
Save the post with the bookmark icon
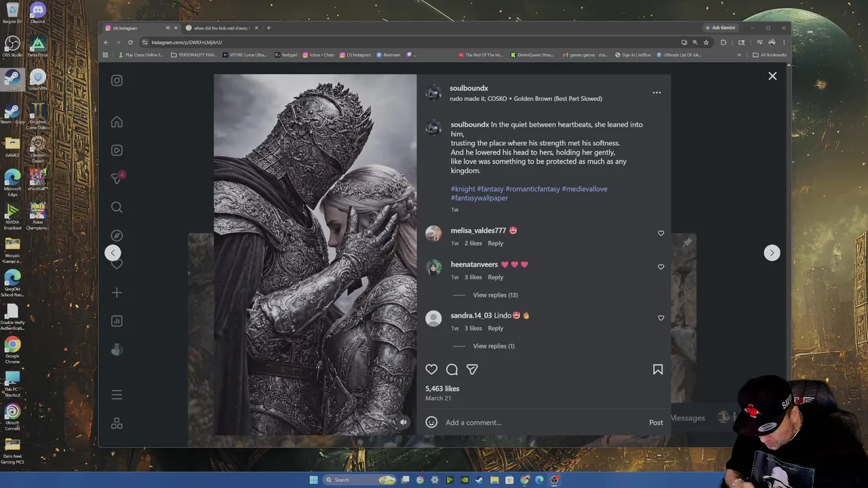658,369
